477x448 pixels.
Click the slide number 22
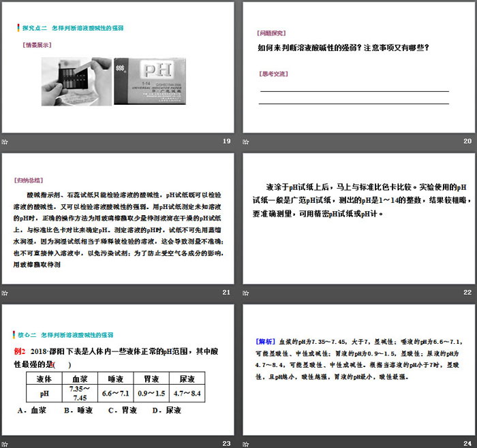(x=467, y=292)
